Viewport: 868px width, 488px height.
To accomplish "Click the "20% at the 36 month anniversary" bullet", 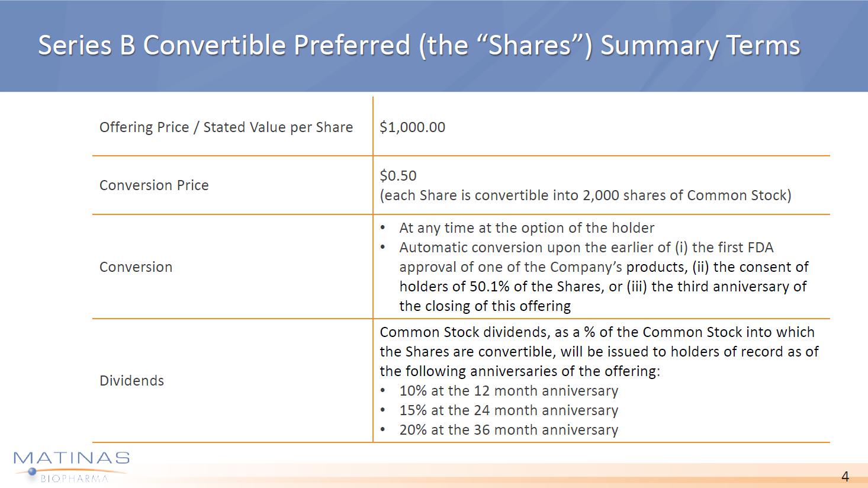I will (x=508, y=430).
